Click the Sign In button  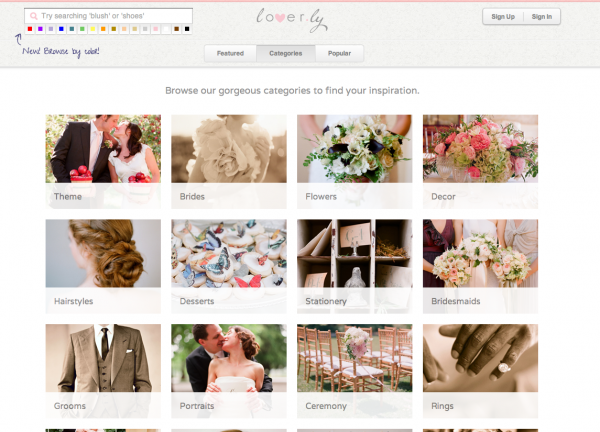click(x=541, y=17)
